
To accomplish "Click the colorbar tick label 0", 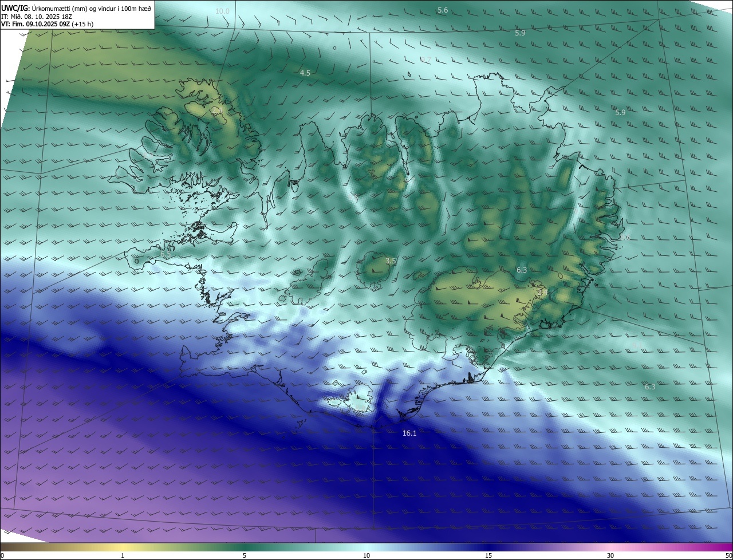I will pos(2,555).
